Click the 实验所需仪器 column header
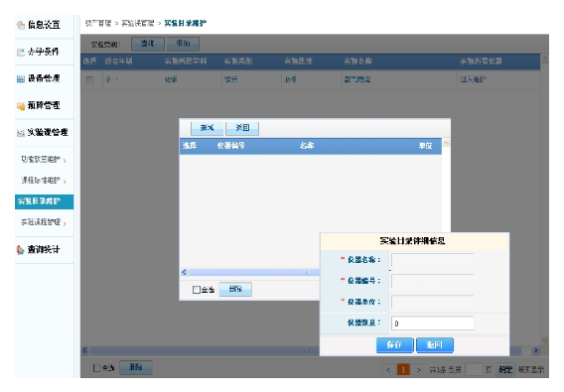Screen dimensions: 564x392 tap(481, 62)
